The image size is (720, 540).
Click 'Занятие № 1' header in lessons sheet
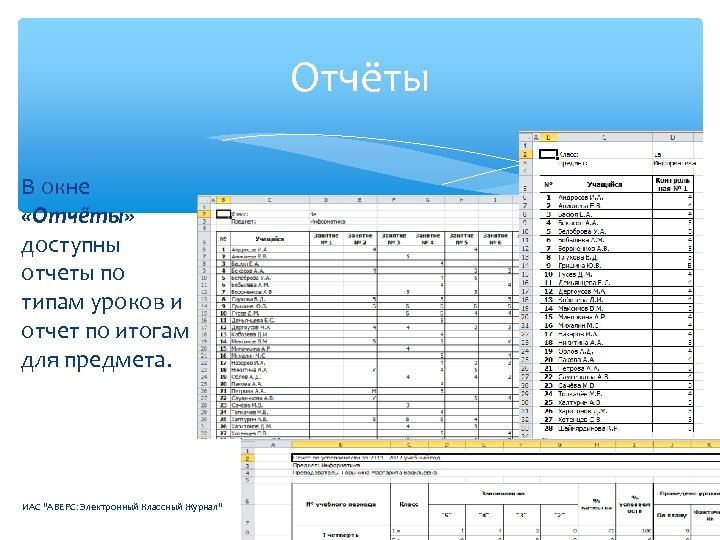[x=326, y=239]
